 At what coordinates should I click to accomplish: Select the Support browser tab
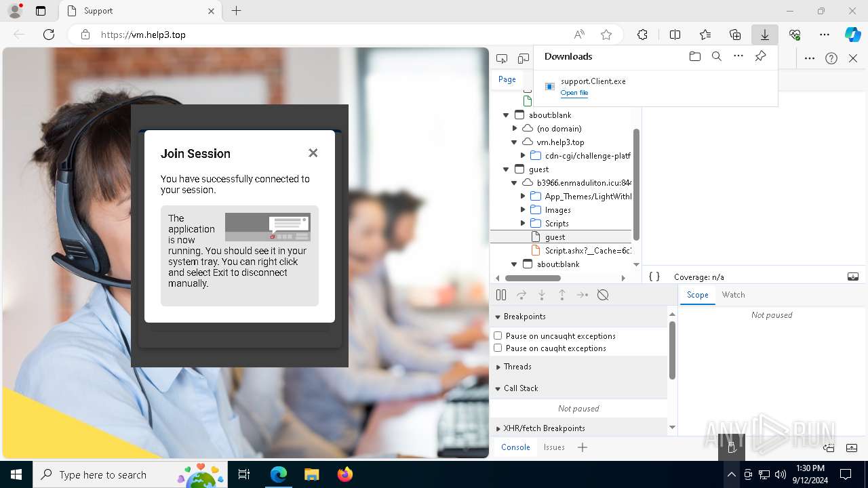(140, 11)
